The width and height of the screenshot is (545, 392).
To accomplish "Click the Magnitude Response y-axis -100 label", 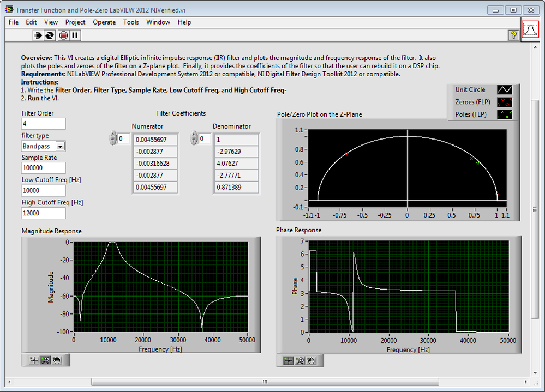I will click(x=63, y=332).
